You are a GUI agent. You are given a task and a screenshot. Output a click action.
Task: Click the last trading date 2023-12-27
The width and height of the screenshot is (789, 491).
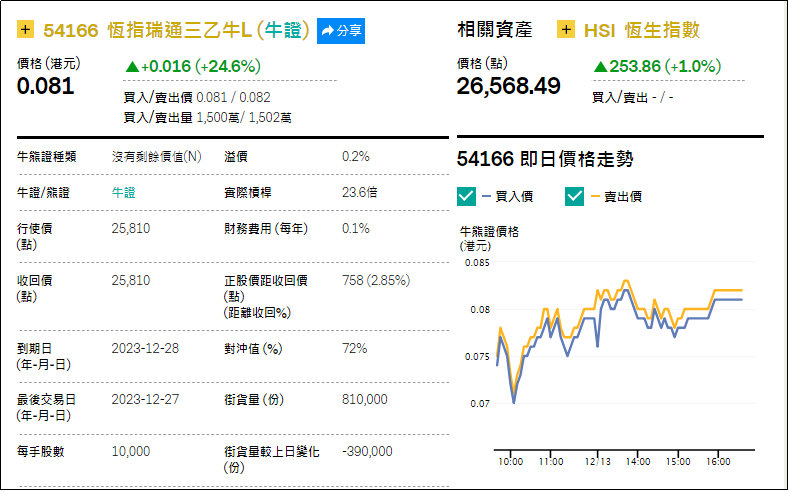pos(145,399)
